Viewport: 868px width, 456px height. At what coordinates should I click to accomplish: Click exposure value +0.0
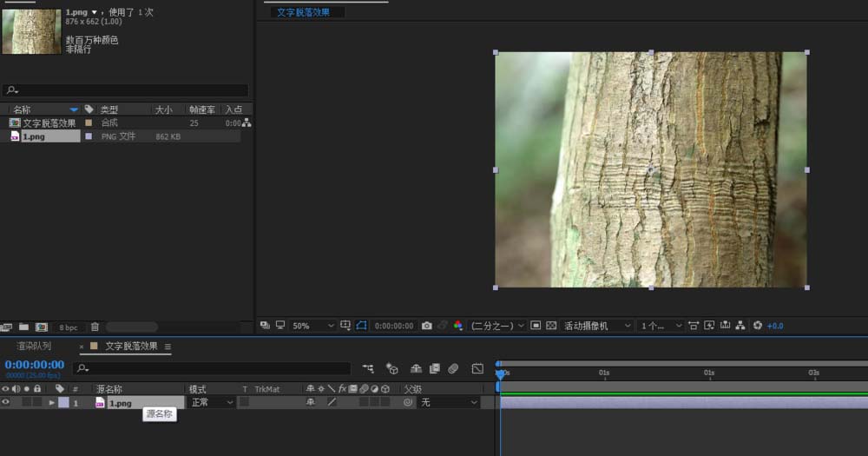tap(775, 326)
